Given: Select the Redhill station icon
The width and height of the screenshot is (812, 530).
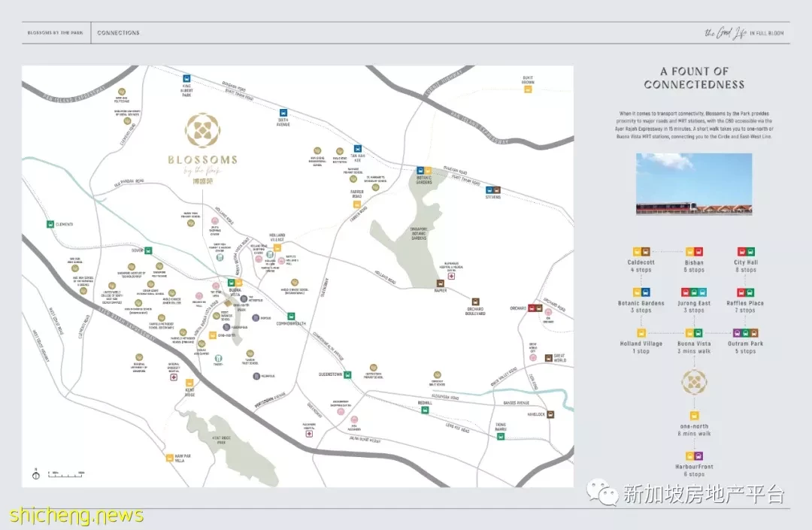Looking at the screenshot, I should pyautogui.click(x=425, y=410).
